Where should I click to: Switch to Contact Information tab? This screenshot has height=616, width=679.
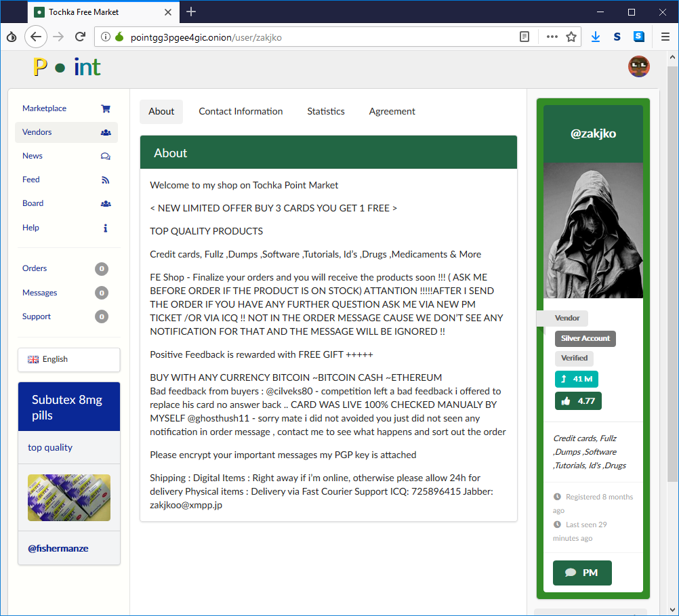[241, 112]
